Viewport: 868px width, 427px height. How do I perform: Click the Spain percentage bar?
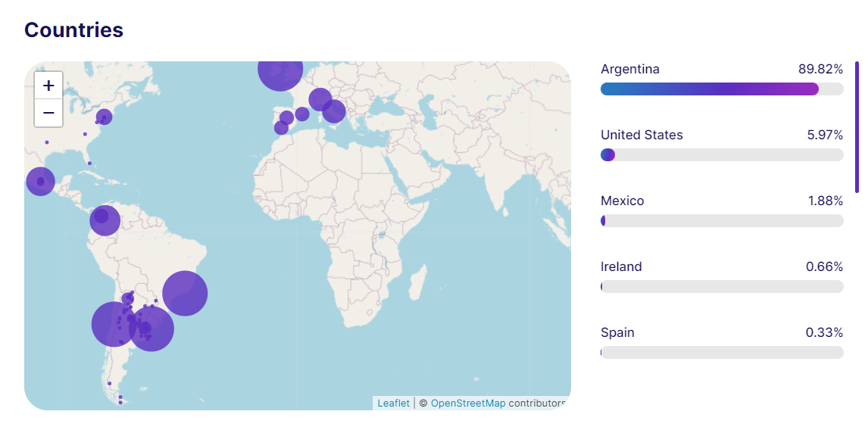(722, 352)
